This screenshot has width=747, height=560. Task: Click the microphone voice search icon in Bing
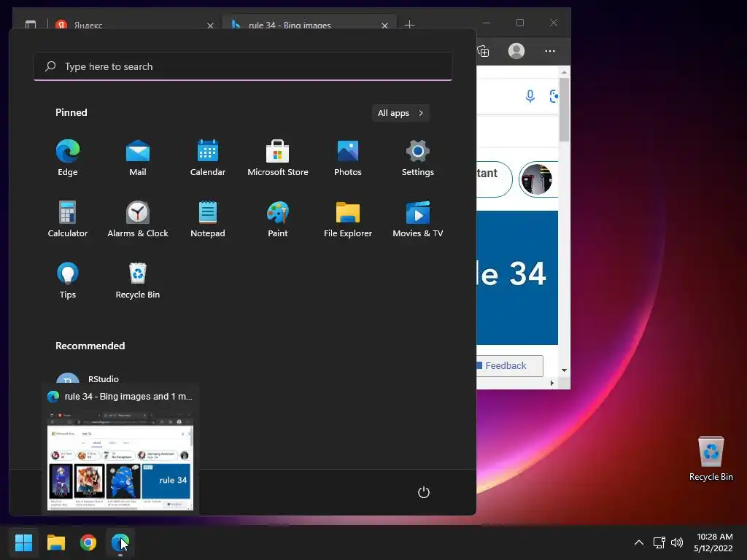(530, 96)
